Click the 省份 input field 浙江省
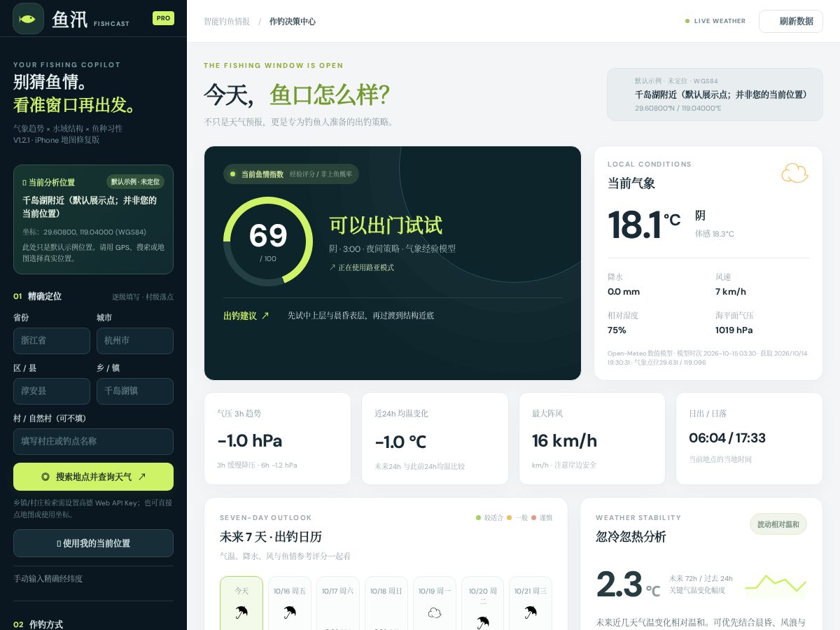 click(52, 341)
